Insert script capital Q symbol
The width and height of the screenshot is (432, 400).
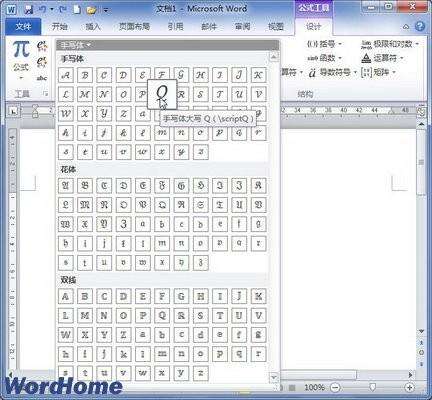pos(162,94)
